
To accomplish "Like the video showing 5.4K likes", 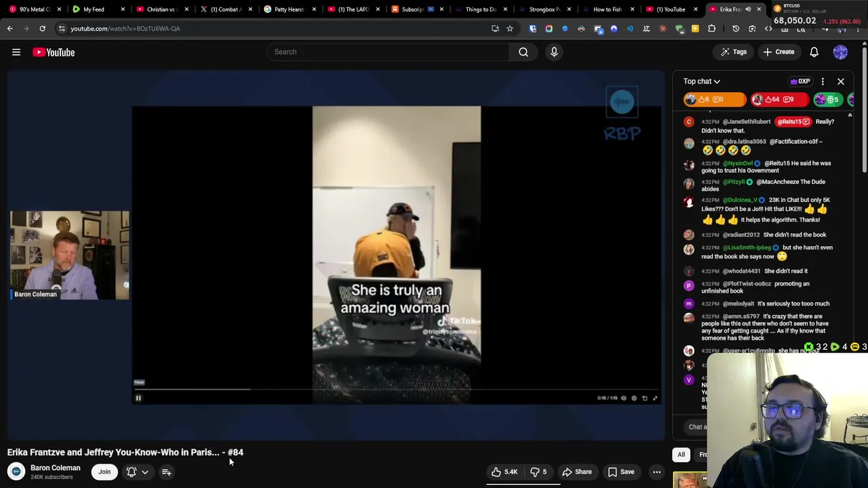I will tap(505, 472).
